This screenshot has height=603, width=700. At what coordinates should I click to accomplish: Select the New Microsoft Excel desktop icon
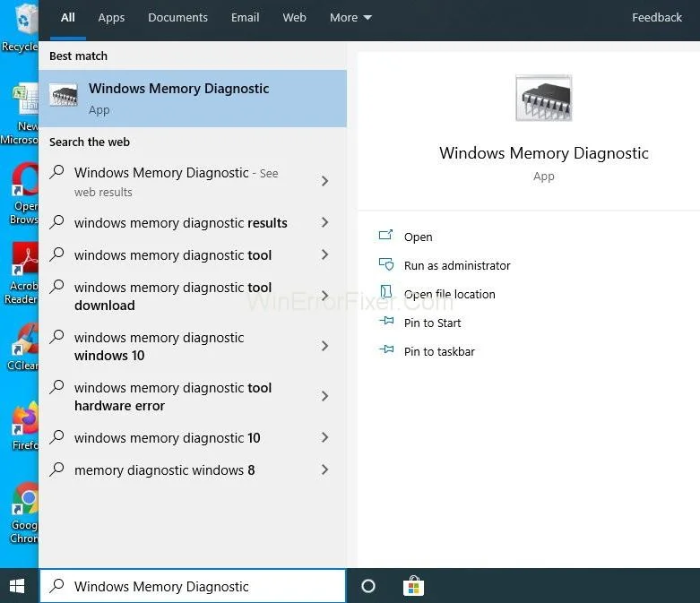[x=21, y=115]
